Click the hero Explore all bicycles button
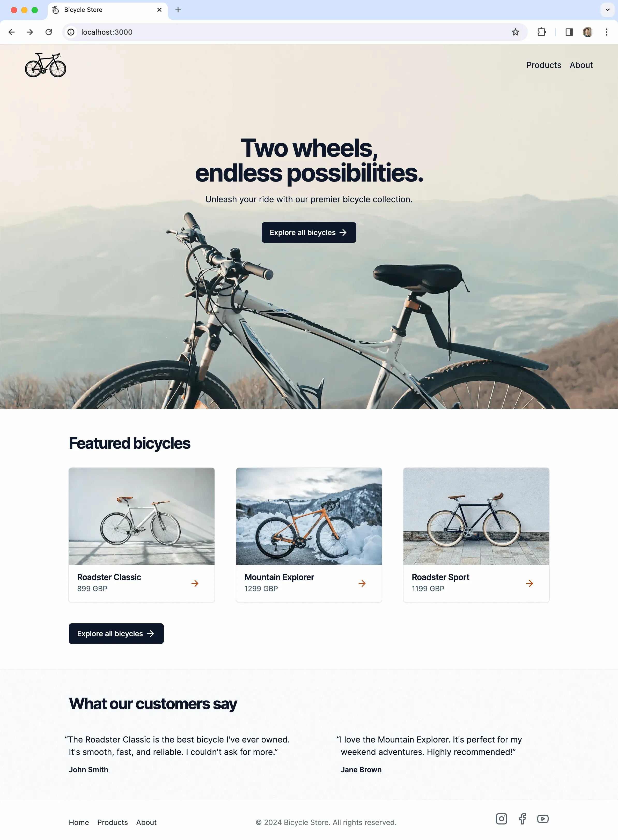This screenshot has height=840, width=618. click(309, 232)
